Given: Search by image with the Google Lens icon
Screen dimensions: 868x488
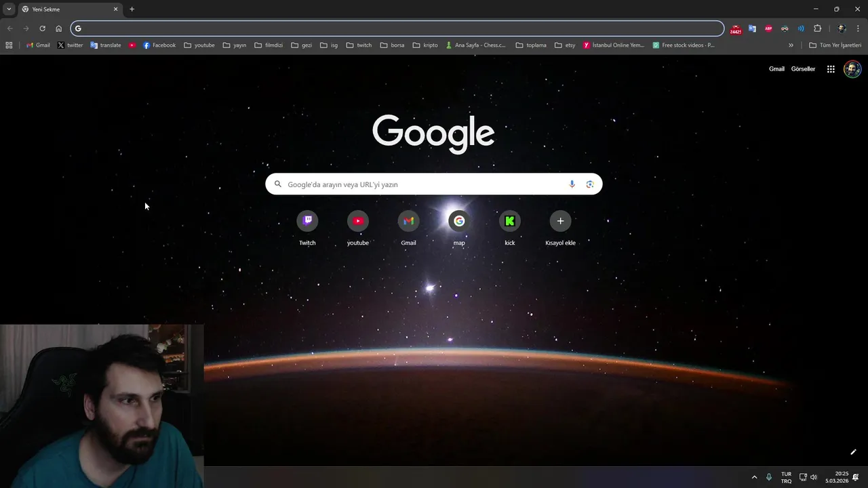Looking at the screenshot, I should pos(590,184).
